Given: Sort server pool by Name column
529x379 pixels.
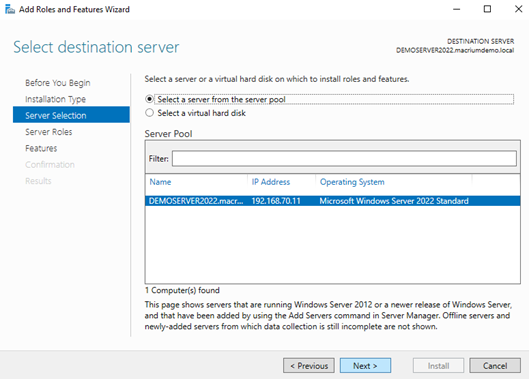Looking at the screenshot, I should (160, 182).
